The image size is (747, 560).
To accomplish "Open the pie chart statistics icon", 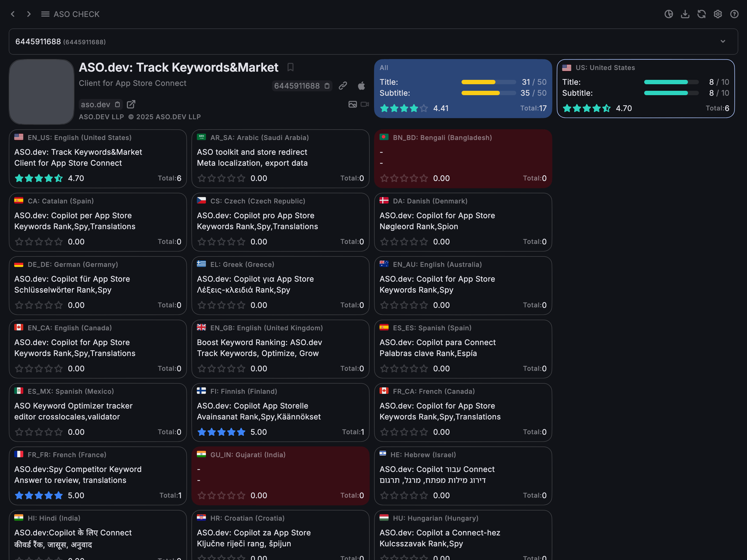I will pos(669,14).
